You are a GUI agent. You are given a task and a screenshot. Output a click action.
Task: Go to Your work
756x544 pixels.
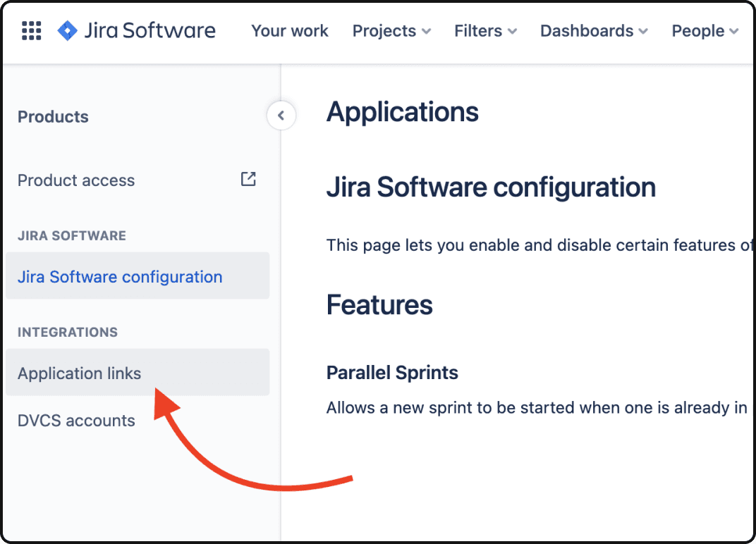point(290,31)
